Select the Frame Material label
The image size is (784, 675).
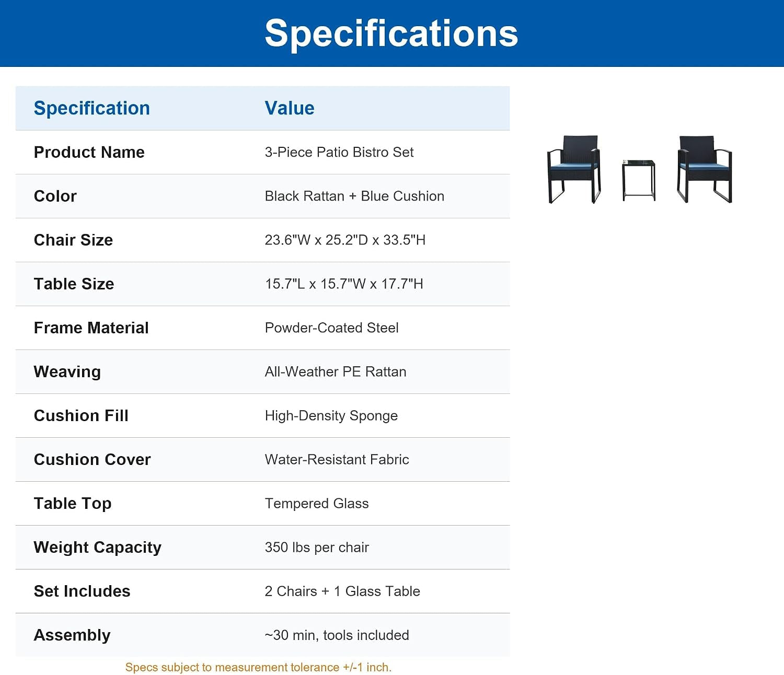pyautogui.click(x=91, y=328)
